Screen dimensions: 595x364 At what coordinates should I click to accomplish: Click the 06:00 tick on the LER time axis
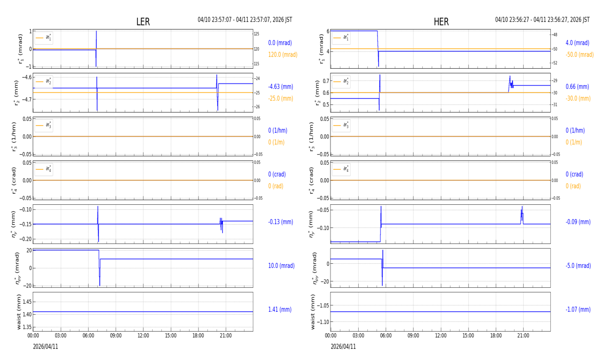pyautogui.click(x=88, y=336)
